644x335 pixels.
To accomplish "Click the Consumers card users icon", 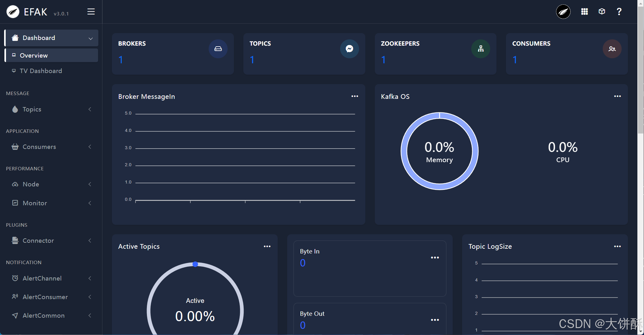I will pyautogui.click(x=612, y=49).
